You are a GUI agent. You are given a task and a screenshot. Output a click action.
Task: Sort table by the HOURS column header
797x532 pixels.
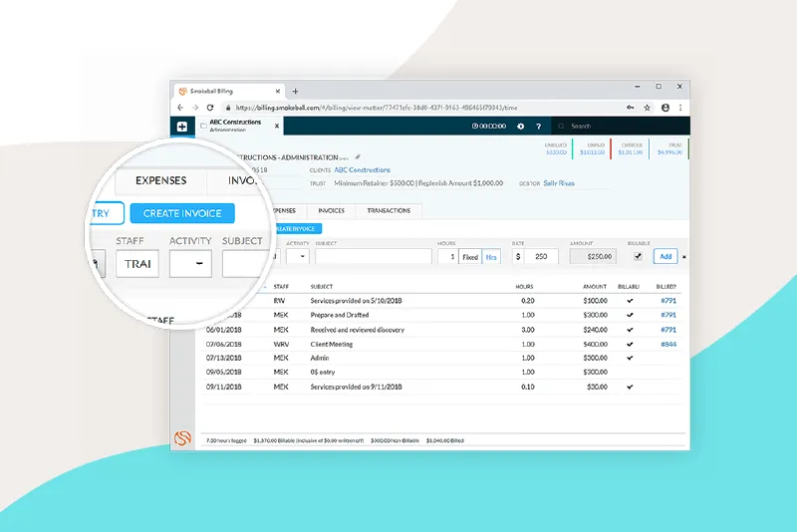pos(524,287)
